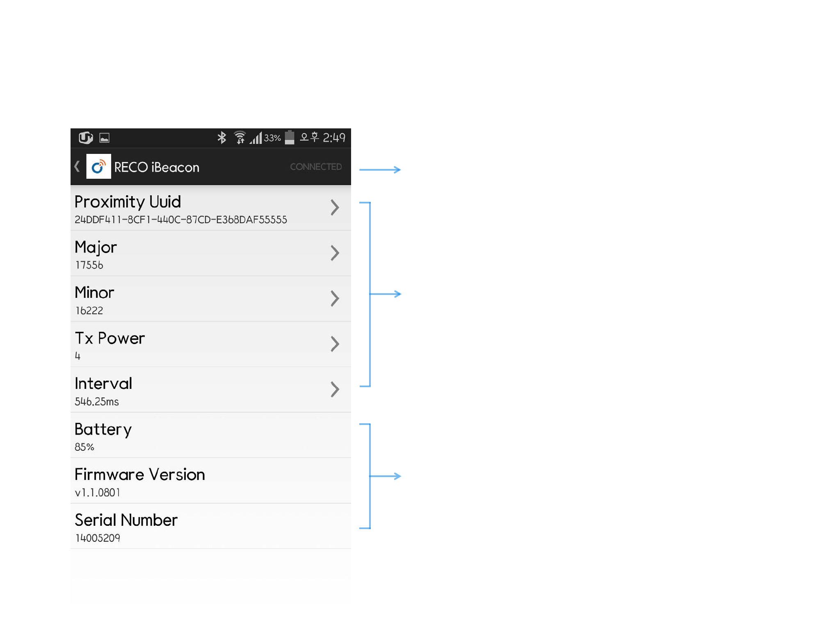Tap the picture notification icon

click(105, 138)
